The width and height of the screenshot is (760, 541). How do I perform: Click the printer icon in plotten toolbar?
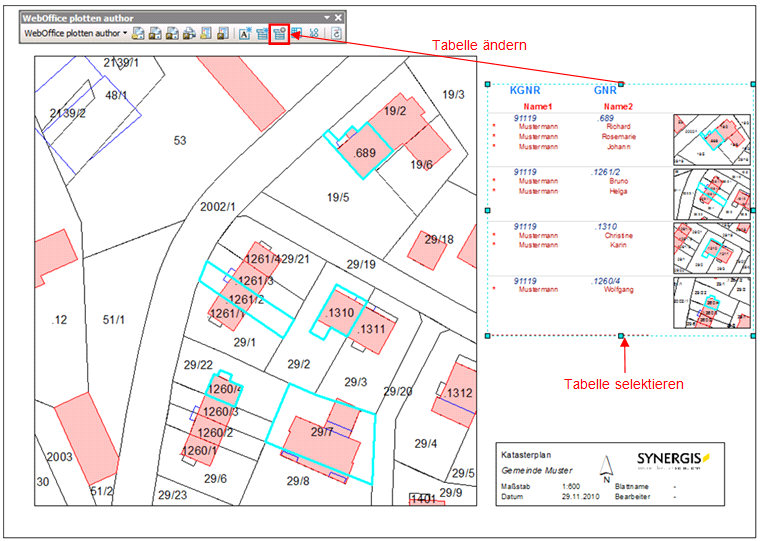(x=190, y=33)
